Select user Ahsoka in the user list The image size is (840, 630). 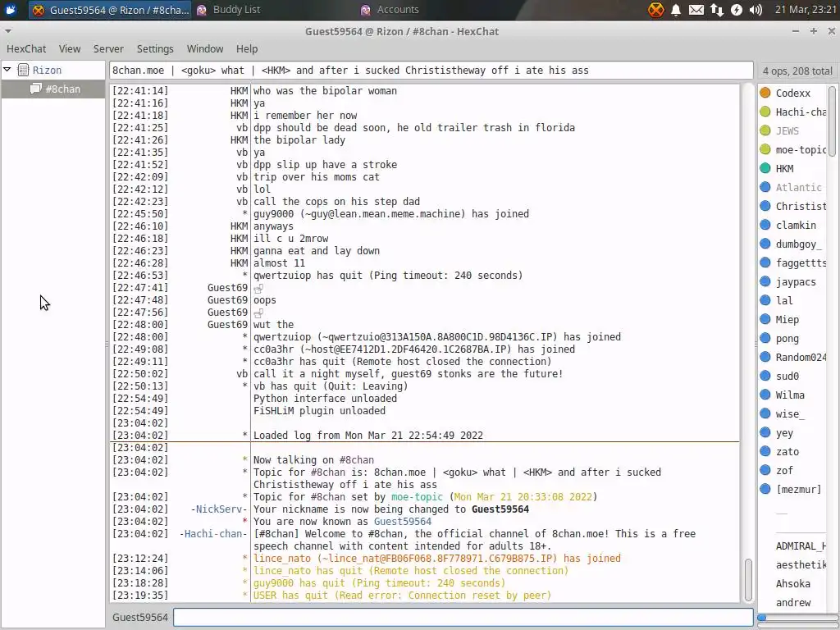(793, 584)
